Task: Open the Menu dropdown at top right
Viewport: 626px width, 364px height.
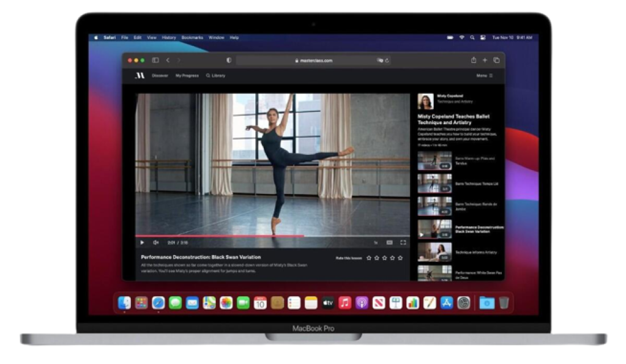Action: tap(483, 75)
